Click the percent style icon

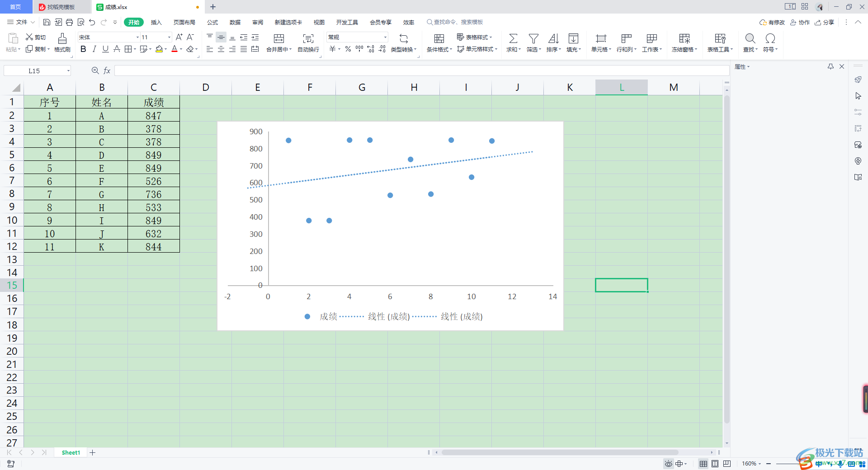point(348,49)
